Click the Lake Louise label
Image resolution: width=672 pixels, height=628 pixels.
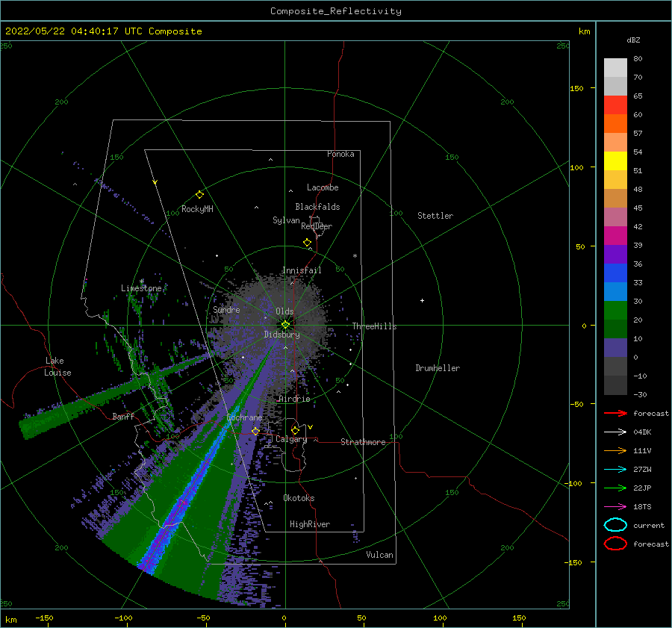57,367
